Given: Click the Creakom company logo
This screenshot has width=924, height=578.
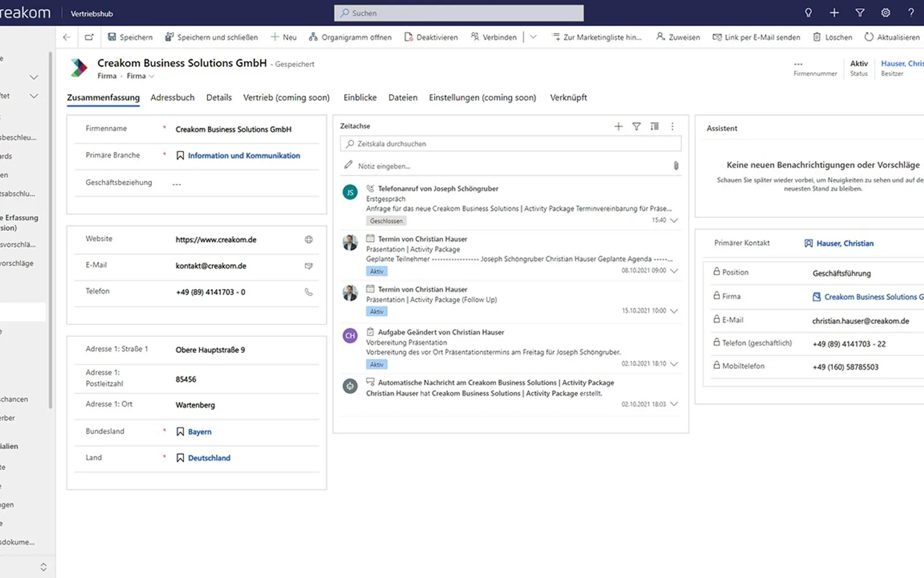Looking at the screenshot, I should point(79,68).
